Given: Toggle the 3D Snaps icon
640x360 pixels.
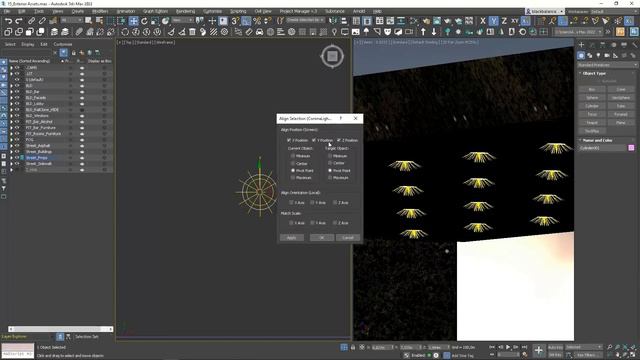Looking at the screenshot, I should click(x=236, y=20).
